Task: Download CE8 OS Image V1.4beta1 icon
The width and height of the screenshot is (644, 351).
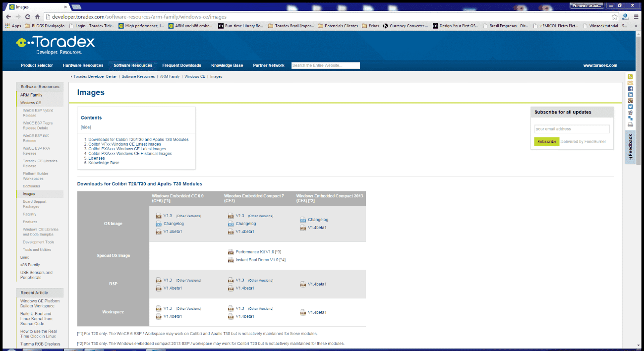Action: [x=303, y=228]
